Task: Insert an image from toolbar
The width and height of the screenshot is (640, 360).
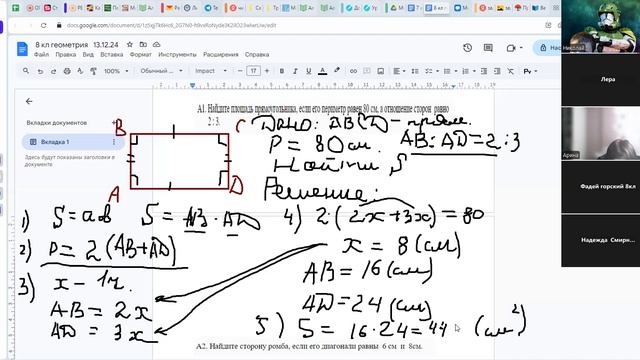Action: coord(380,71)
